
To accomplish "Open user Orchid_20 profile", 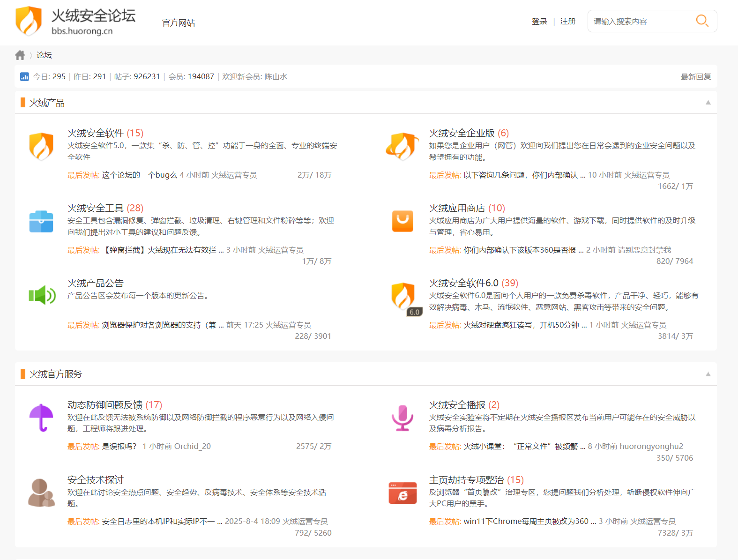I will (x=193, y=447).
